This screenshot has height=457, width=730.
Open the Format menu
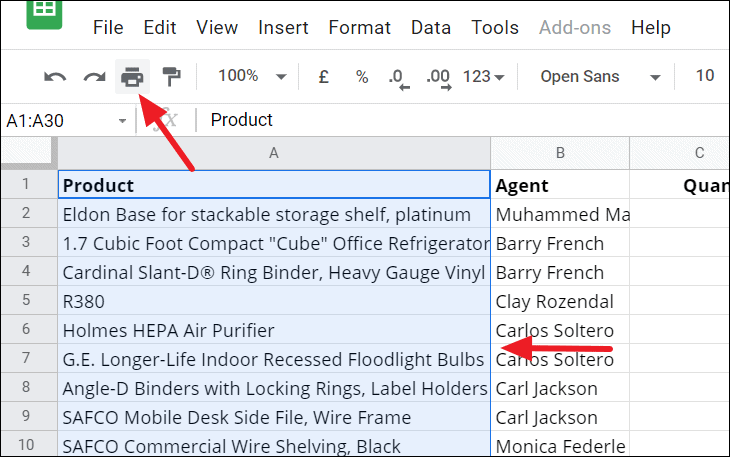click(359, 27)
